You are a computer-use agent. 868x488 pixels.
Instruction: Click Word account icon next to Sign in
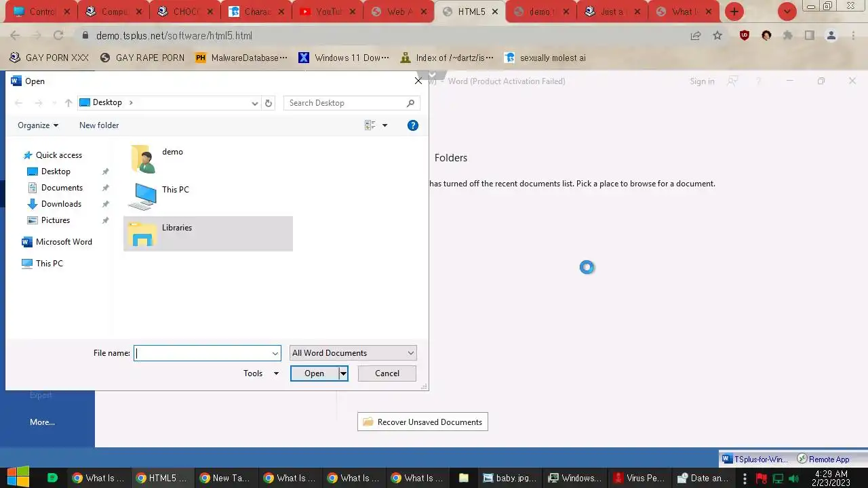732,81
